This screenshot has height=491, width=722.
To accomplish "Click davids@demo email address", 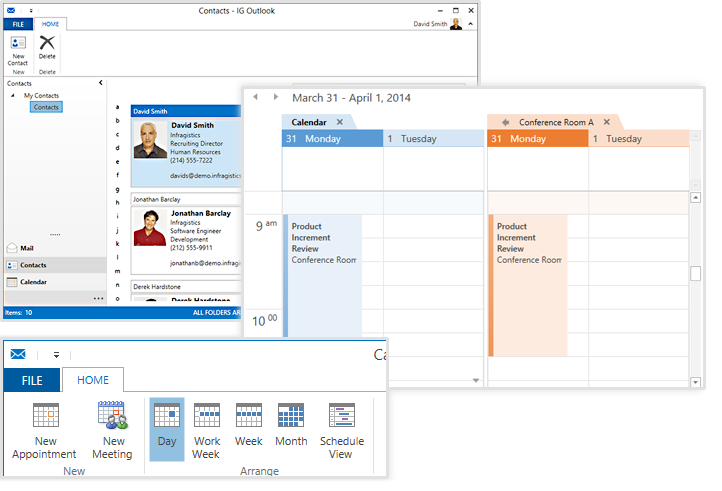I will [x=205, y=175].
